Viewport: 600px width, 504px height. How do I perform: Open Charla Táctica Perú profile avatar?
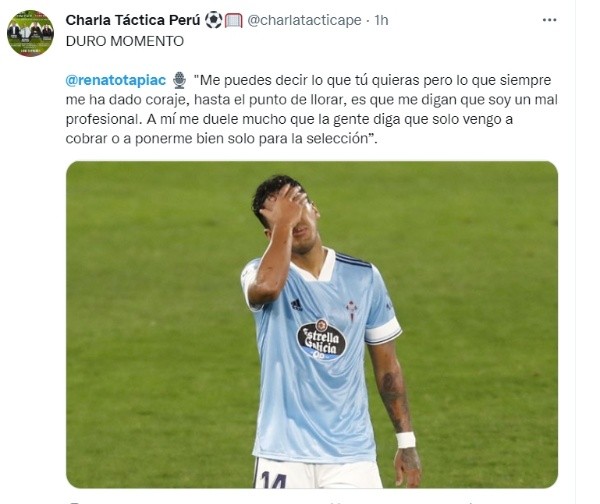pos(31,33)
